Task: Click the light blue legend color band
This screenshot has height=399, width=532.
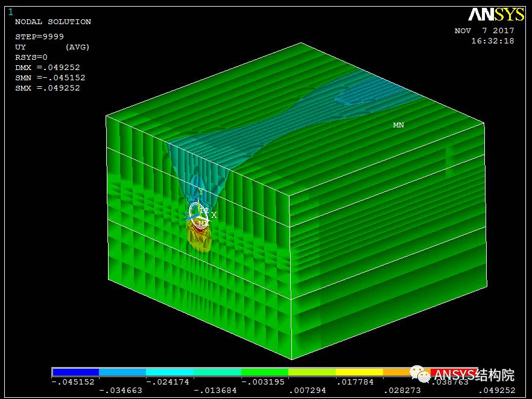Action: 122,372
